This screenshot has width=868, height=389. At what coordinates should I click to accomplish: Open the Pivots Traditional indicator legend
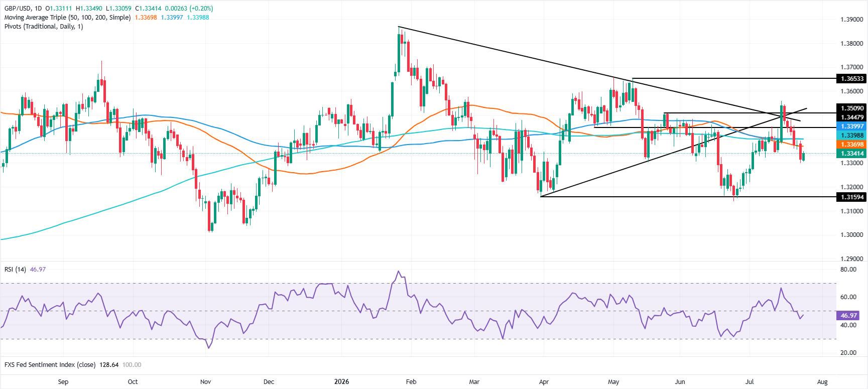[43, 26]
